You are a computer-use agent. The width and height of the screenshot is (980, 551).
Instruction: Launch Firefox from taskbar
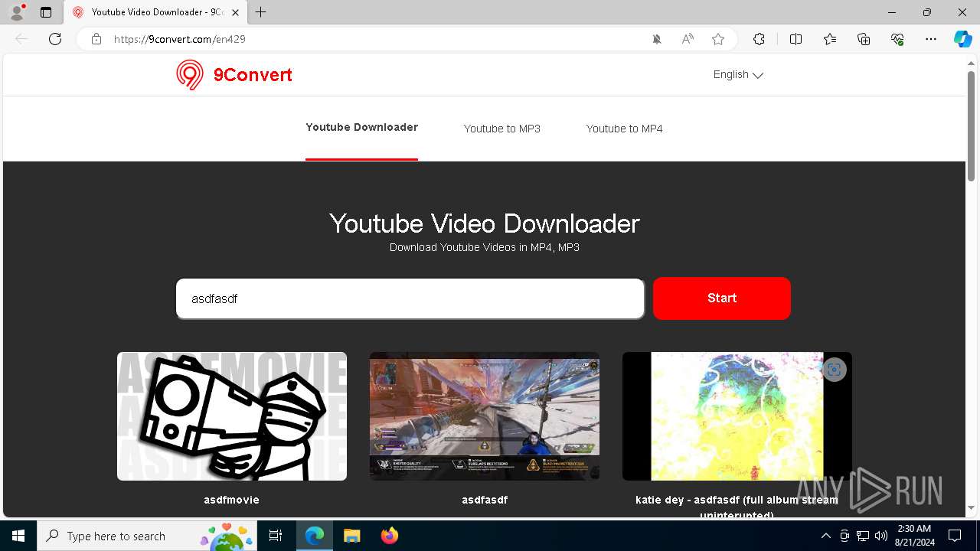[389, 536]
